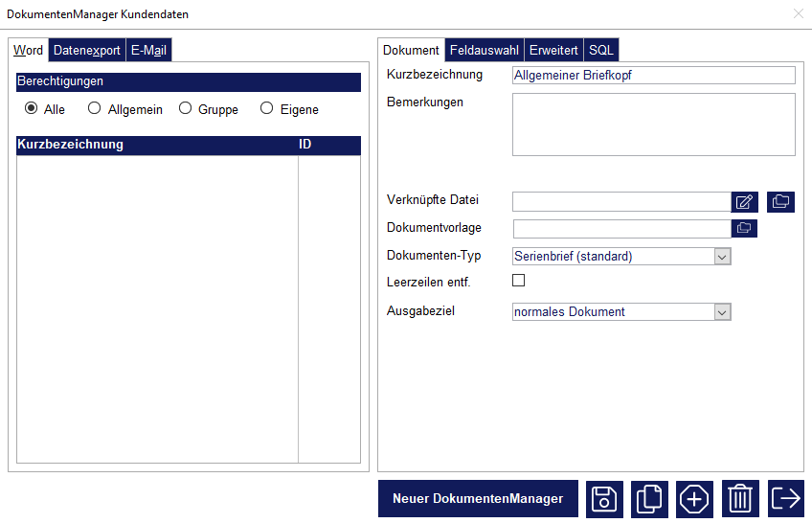
Task: Switch to the Datenexport tab
Action: tap(87, 51)
